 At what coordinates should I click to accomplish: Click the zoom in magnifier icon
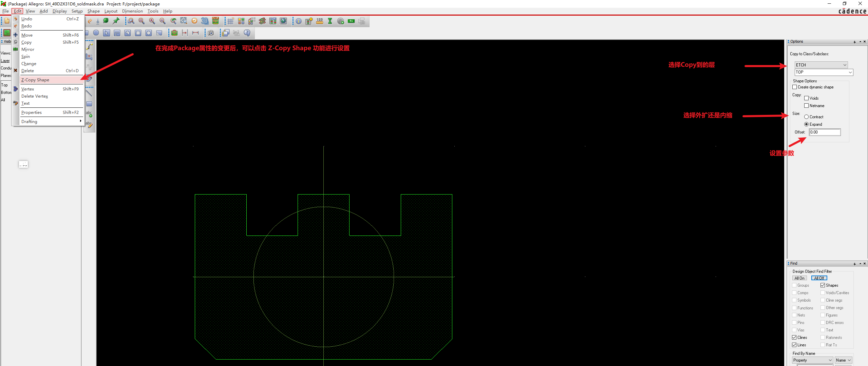pyautogui.click(x=152, y=21)
